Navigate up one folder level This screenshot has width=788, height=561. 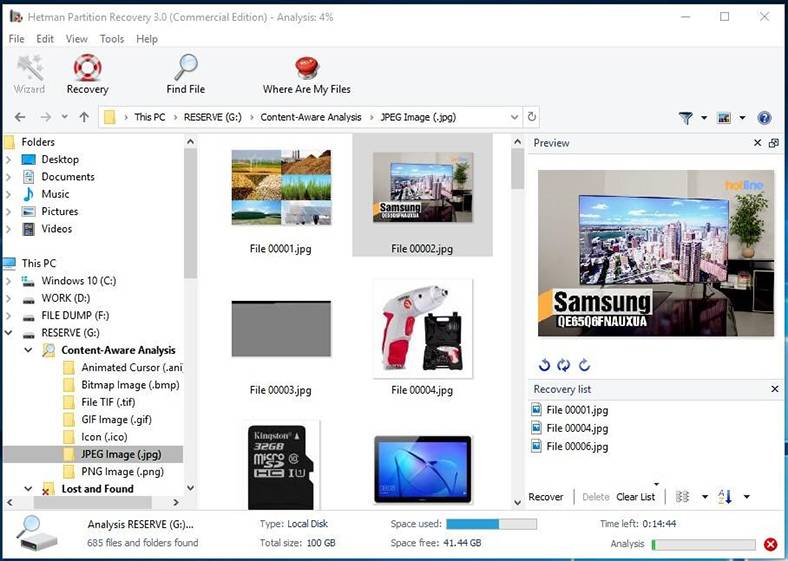pos(84,117)
